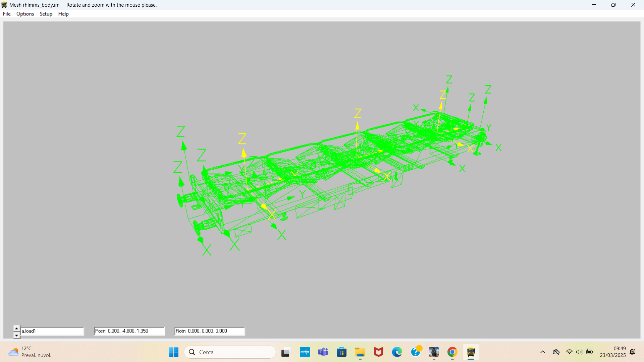The height and width of the screenshot is (362, 644).
Task: Open the Help menu
Action: pyautogui.click(x=63, y=14)
